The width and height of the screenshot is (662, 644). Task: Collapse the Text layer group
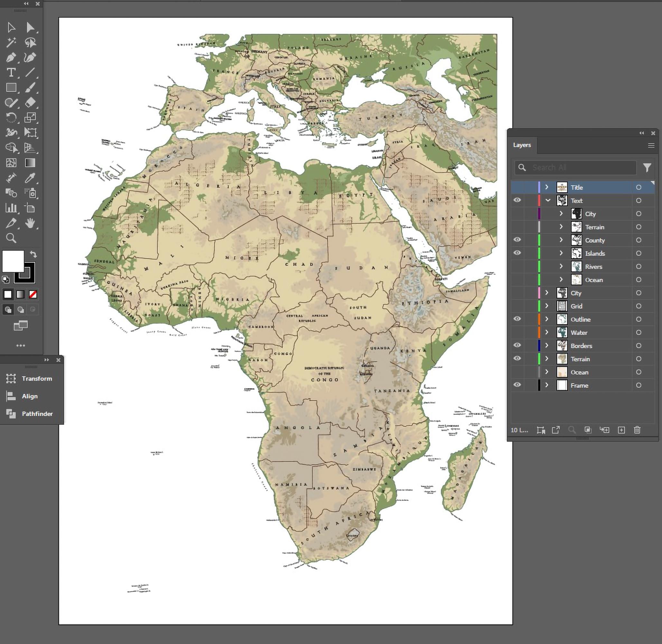548,200
